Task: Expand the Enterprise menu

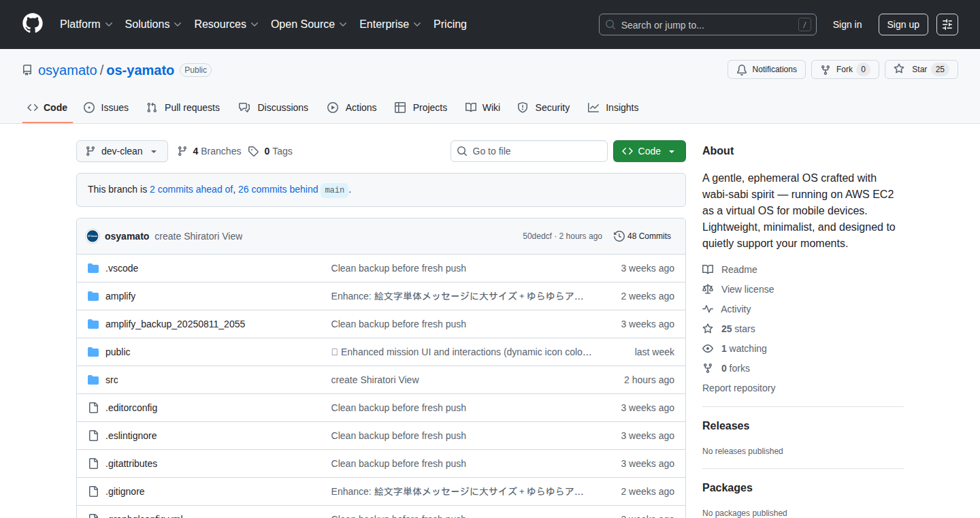Action: pyautogui.click(x=390, y=25)
